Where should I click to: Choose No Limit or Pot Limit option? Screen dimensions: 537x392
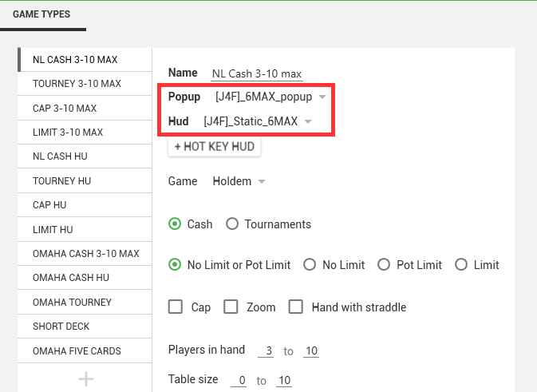175,265
